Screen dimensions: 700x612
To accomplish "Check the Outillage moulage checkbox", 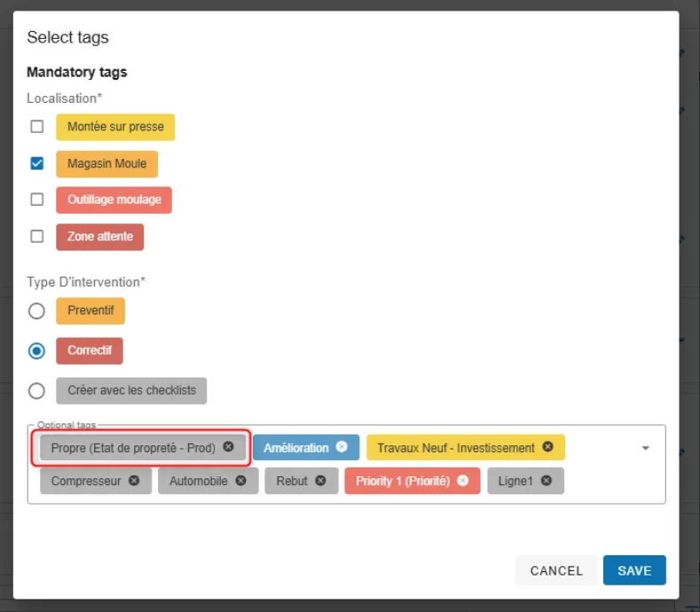I will pos(37,199).
